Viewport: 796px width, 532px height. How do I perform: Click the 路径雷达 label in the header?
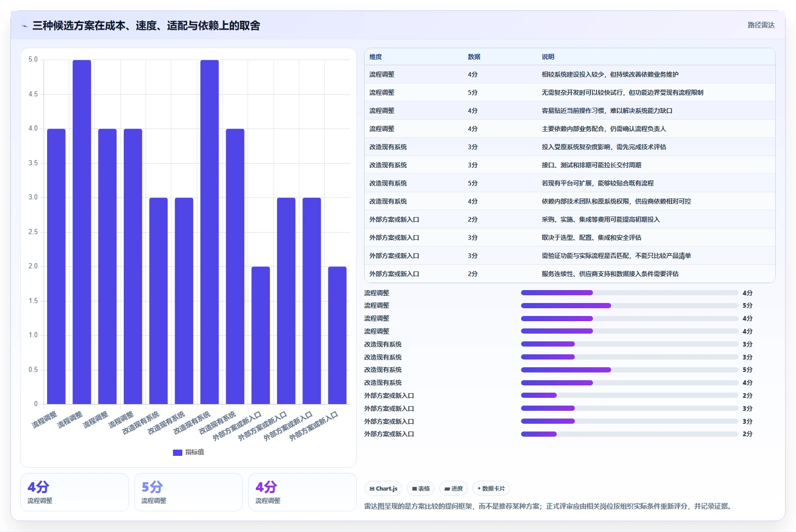[x=761, y=25]
